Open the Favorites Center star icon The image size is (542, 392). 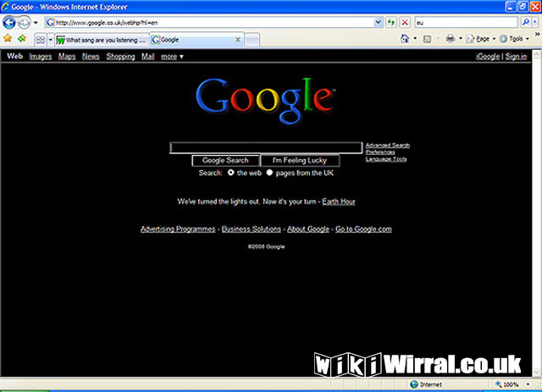pos(8,38)
